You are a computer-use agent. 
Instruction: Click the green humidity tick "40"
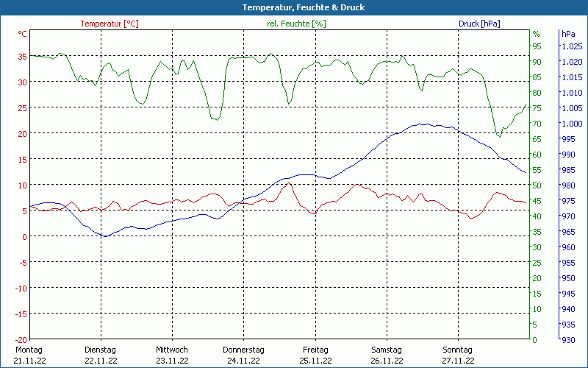(x=537, y=216)
